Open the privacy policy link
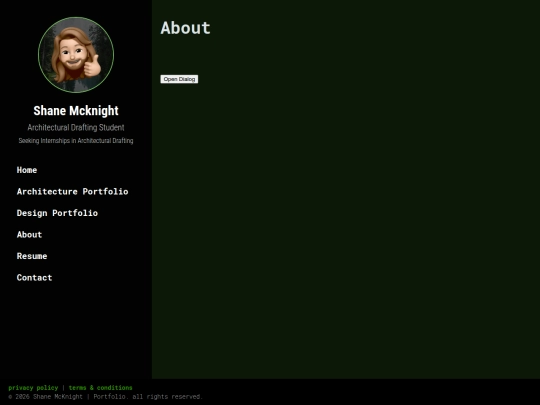This screenshot has width=540, height=405. click(x=33, y=388)
